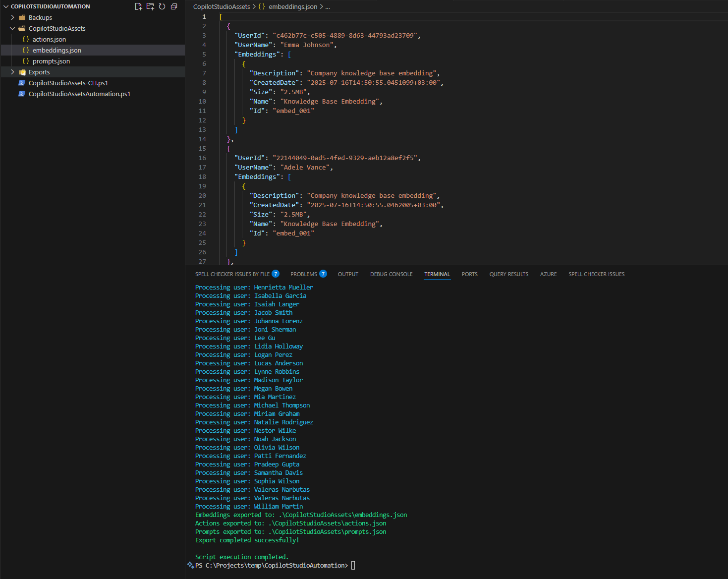Click the "Emma Johnson" UserName value

(x=307, y=45)
